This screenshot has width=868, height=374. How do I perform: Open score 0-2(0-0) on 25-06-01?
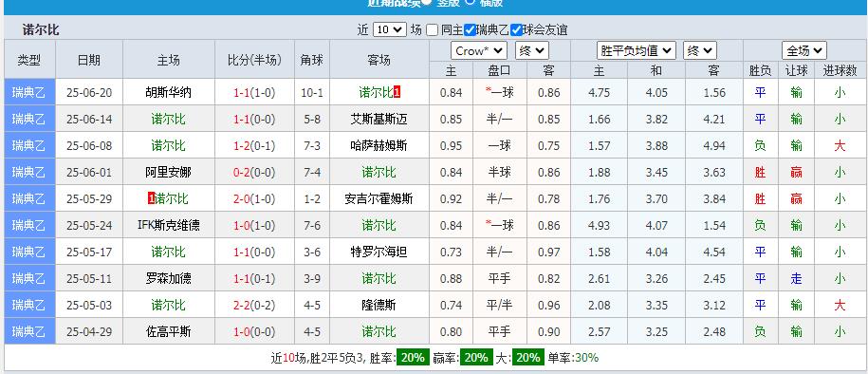tap(254, 173)
